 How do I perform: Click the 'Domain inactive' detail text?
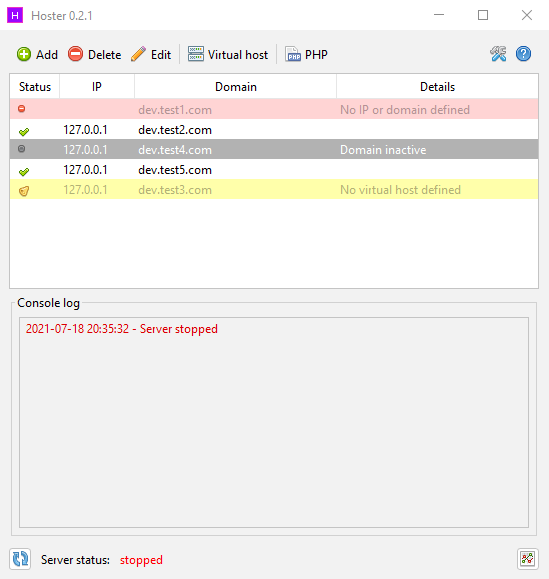383,150
